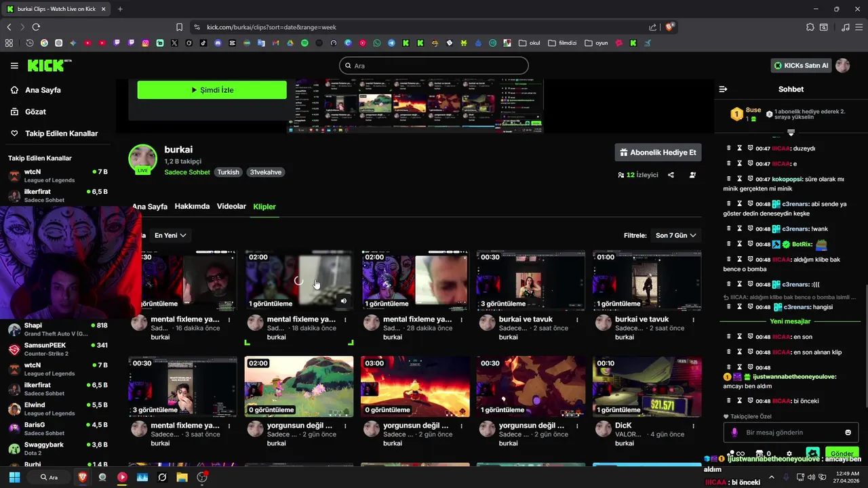
Task: Click the Turkish language tag
Action: click(x=228, y=172)
